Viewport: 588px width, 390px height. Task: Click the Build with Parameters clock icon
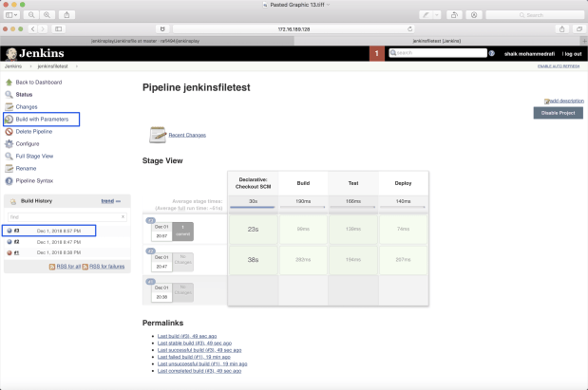pyautogui.click(x=9, y=120)
